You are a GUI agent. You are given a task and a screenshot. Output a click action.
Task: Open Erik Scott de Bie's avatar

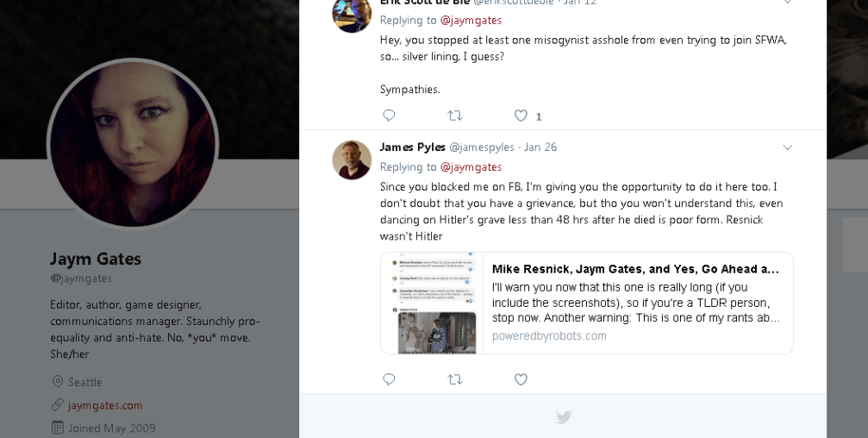point(352,15)
